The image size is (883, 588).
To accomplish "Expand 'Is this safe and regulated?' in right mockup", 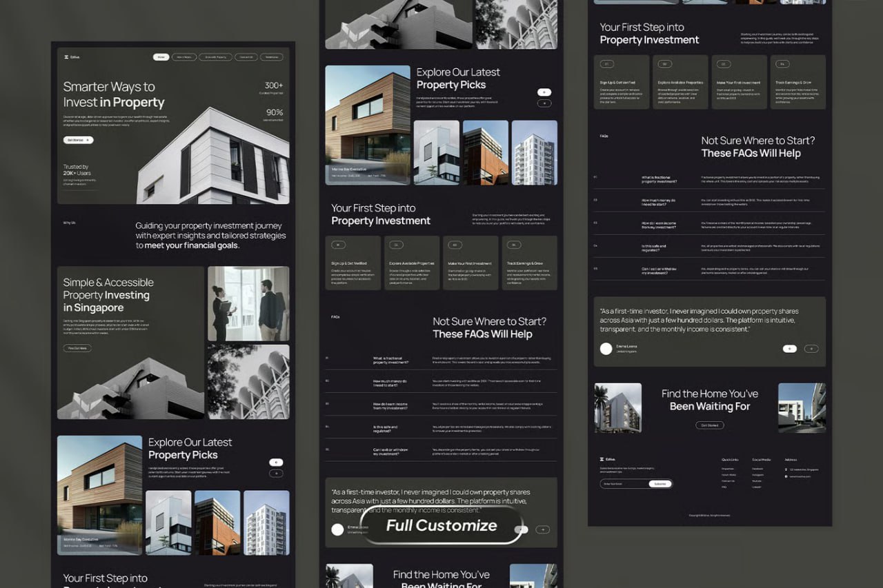I will click(x=709, y=247).
